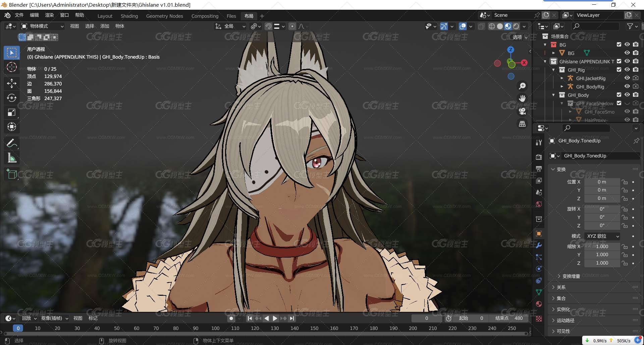Open 选项 options in viewport
Image resolution: width=644 pixels, height=345 pixels.
pyautogui.click(x=520, y=37)
